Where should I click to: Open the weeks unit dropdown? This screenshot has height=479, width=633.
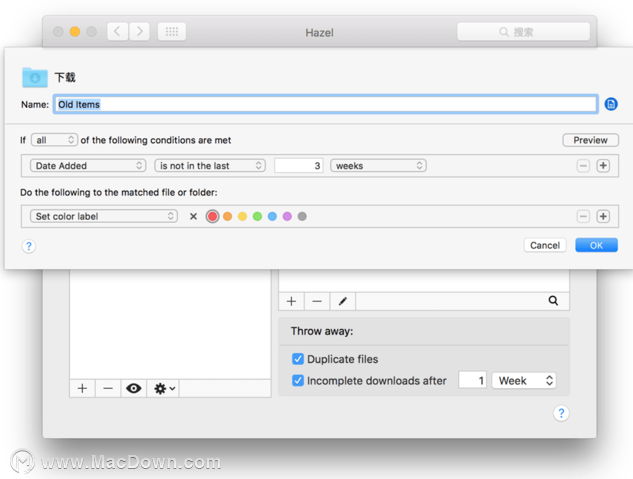pyautogui.click(x=378, y=165)
